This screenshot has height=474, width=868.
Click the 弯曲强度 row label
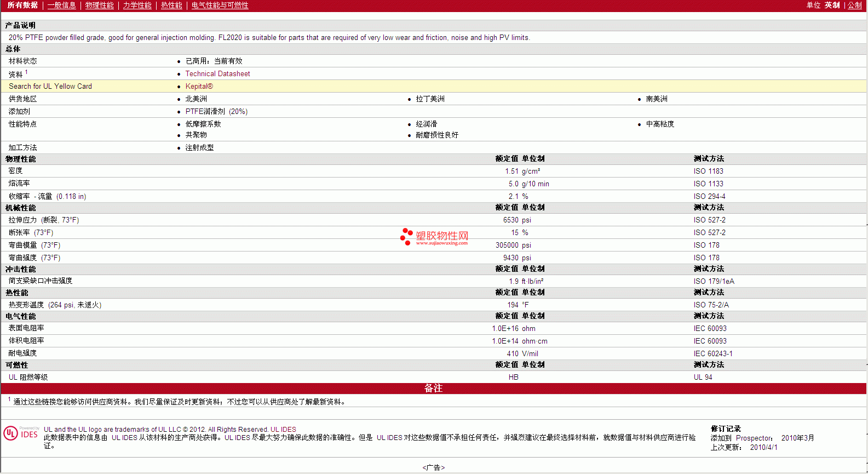click(x=35, y=258)
